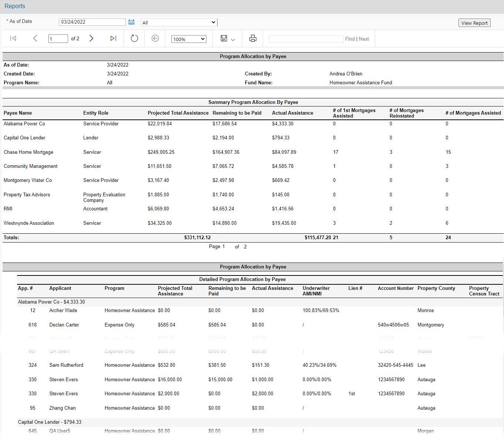Refresh the report data
Viewport: 504px width, 440px height.
point(134,38)
